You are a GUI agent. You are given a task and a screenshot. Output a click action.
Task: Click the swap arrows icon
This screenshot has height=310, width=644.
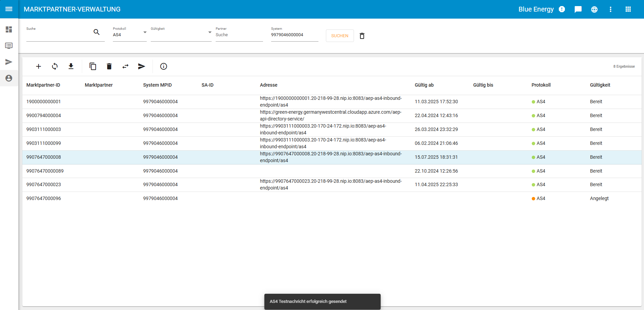click(x=125, y=66)
